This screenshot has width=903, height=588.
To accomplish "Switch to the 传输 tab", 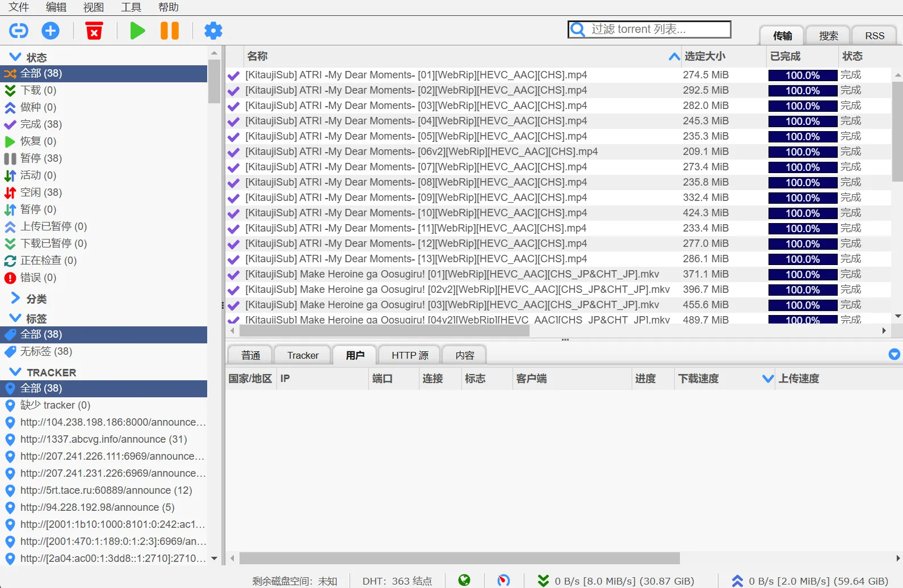I will tap(782, 36).
